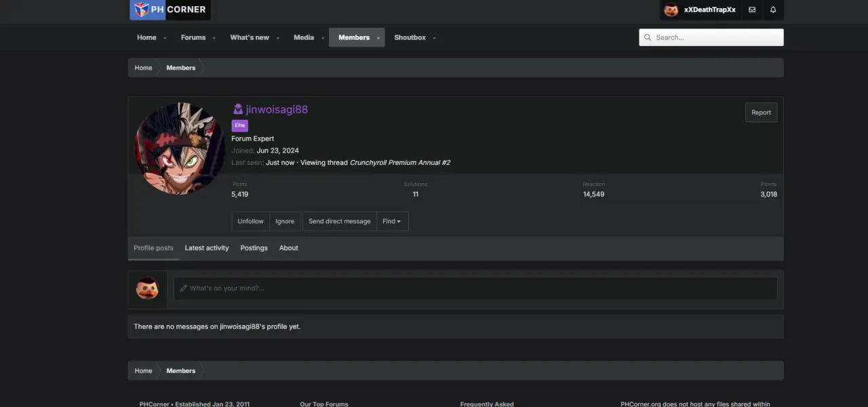Switch to the Latest activity tab

click(207, 248)
